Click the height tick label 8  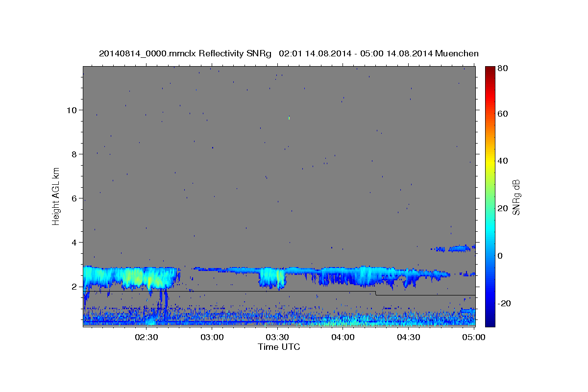coord(74,154)
